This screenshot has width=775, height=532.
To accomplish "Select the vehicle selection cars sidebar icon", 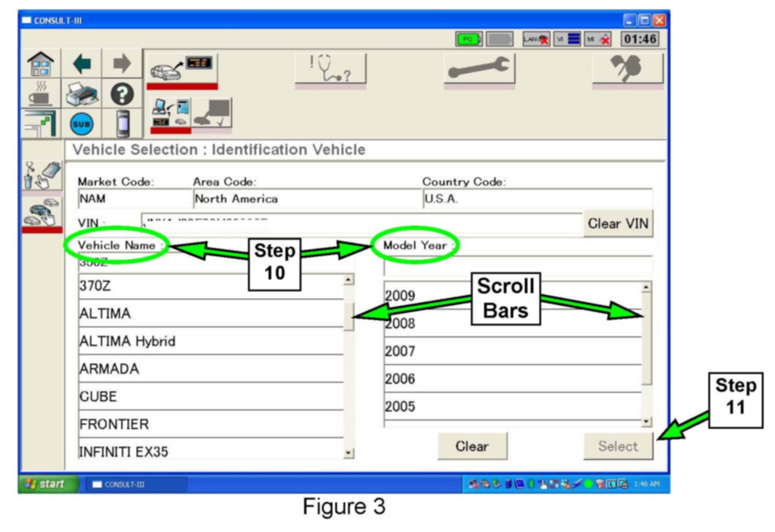I will coord(42,213).
